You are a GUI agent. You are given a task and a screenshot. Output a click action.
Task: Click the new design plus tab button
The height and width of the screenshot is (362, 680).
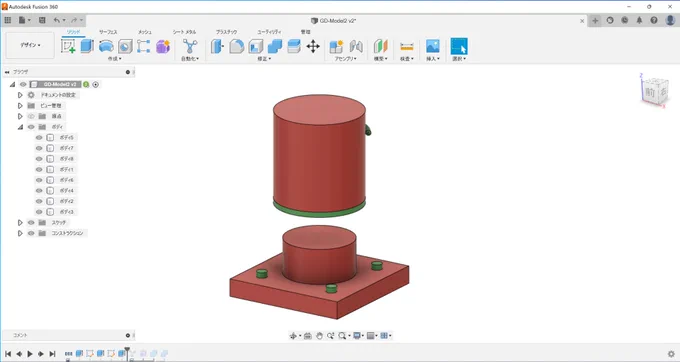595,20
